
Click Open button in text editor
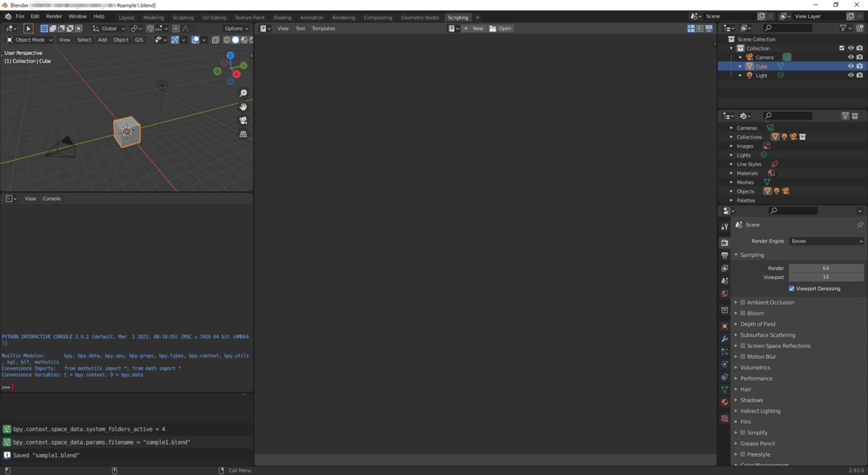pos(501,28)
